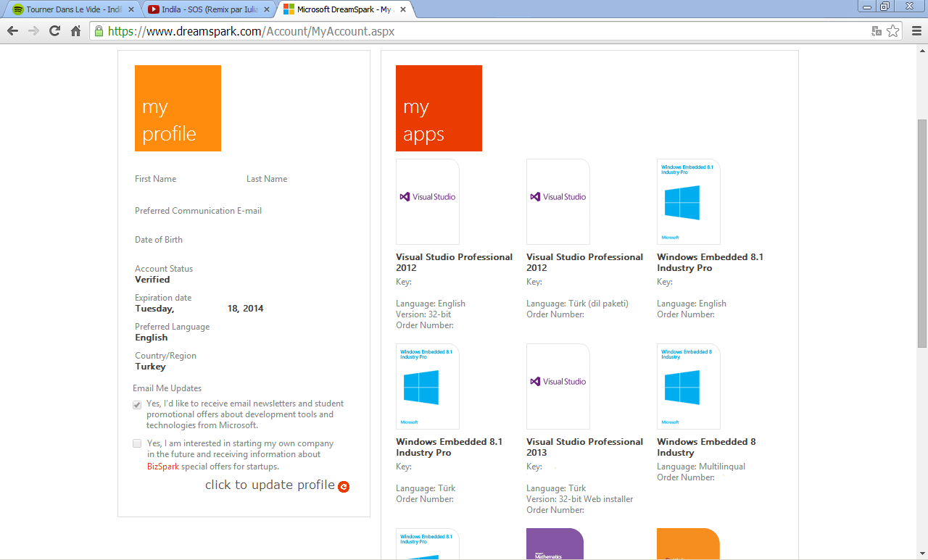This screenshot has width=928, height=560.
Task: Close the Indila - SOS YouTube tab
Action: pyautogui.click(x=267, y=9)
